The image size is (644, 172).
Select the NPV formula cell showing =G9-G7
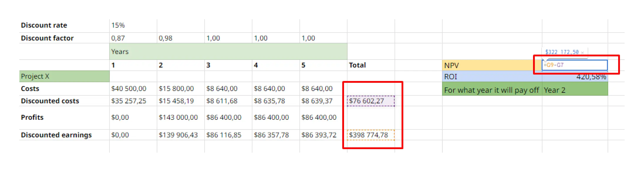tap(574, 65)
